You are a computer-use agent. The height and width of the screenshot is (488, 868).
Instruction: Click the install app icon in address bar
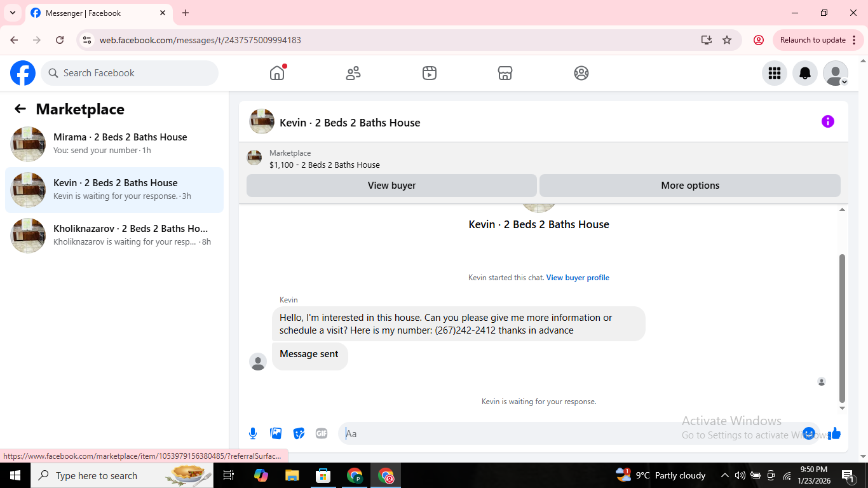tap(707, 40)
